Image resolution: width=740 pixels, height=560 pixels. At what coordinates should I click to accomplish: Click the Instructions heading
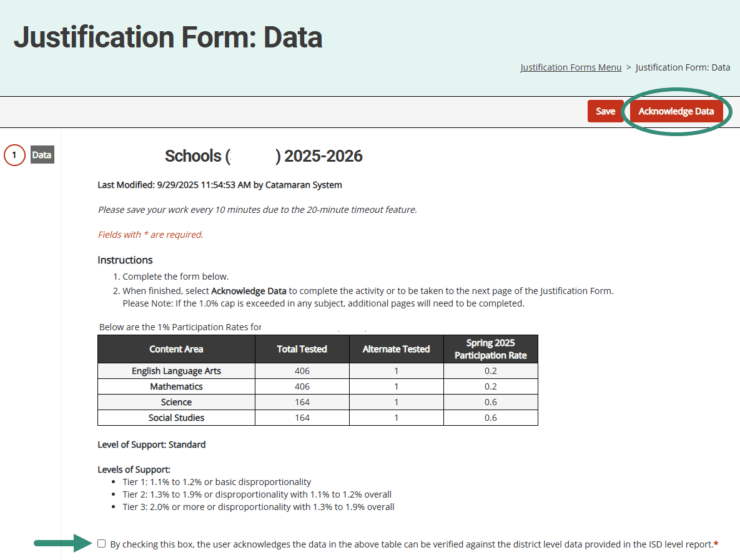pyautogui.click(x=125, y=260)
